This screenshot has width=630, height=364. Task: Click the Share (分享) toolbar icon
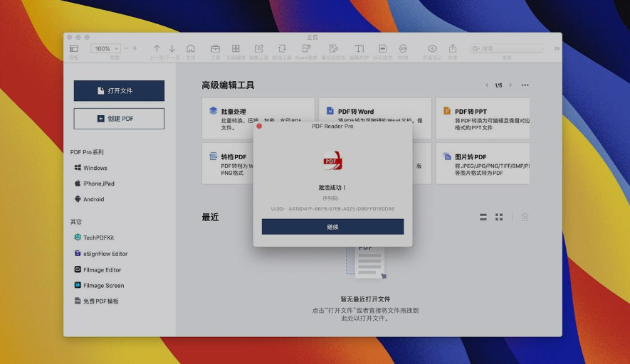click(x=453, y=48)
